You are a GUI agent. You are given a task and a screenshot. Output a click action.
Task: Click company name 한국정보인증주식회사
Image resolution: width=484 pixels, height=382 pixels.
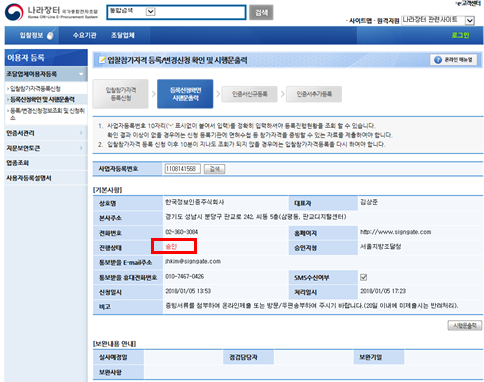point(195,202)
